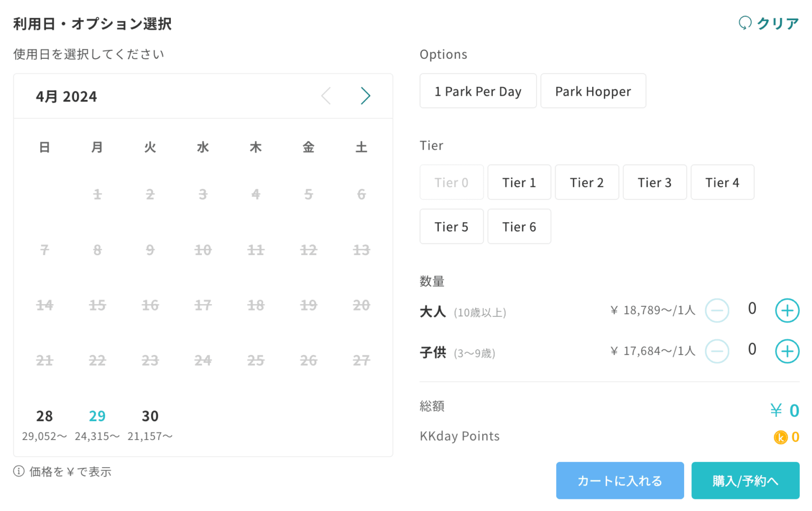The width and height of the screenshot is (812, 511).
Task: Increase child ticket count with plus icon
Action: click(x=787, y=351)
